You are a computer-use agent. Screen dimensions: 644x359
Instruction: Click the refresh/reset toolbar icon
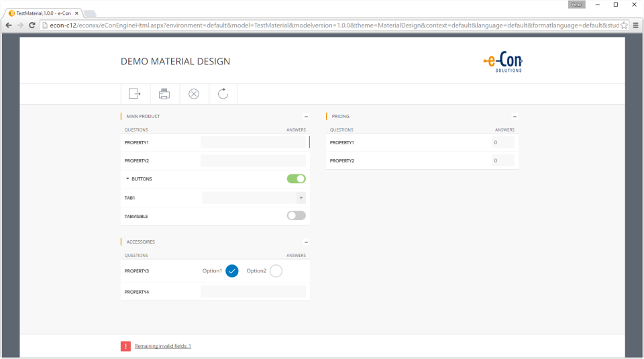(223, 94)
